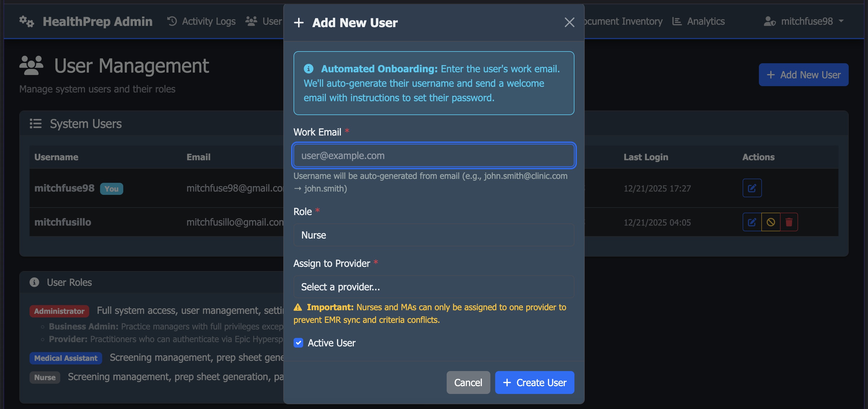Open the Role dropdown showing Nurse
Screen dimensions: 868x409
coord(433,235)
